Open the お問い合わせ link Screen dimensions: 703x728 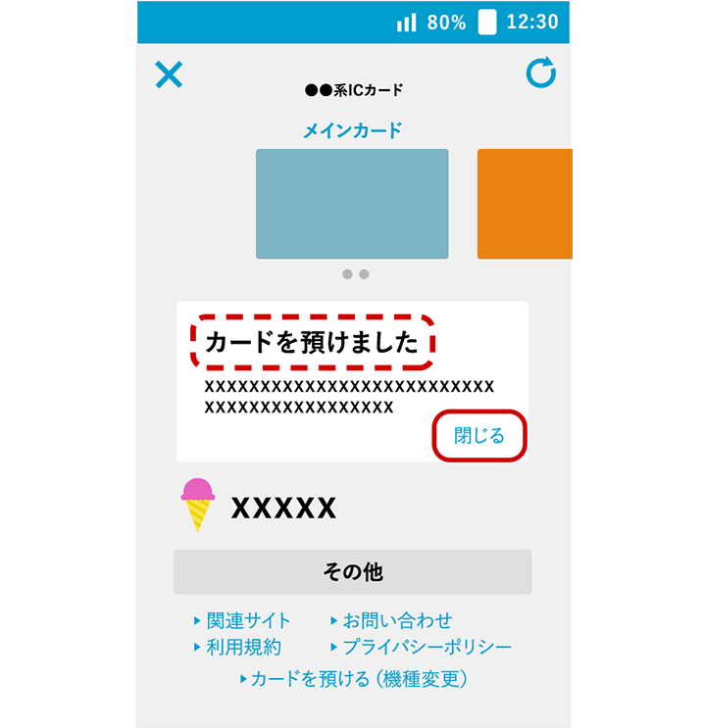pyautogui.click(x=391, y=621)
